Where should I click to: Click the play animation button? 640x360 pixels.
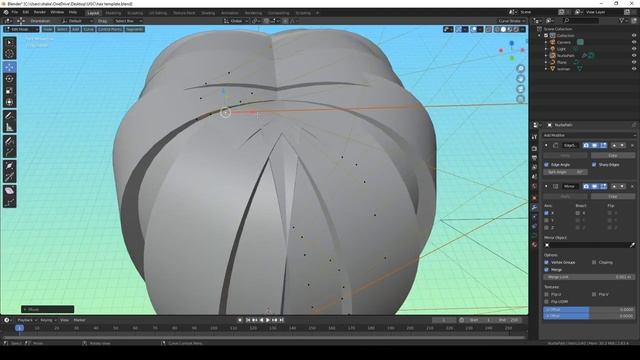(268, 320)
